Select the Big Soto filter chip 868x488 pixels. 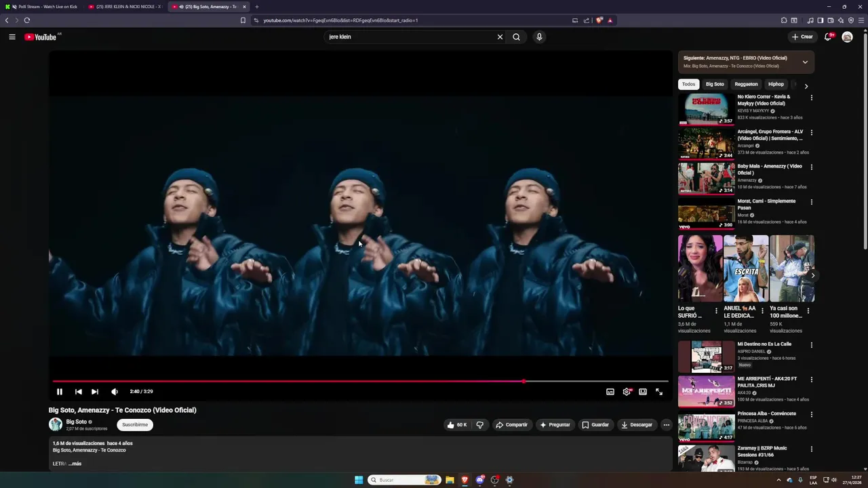[x=715, y=84]
